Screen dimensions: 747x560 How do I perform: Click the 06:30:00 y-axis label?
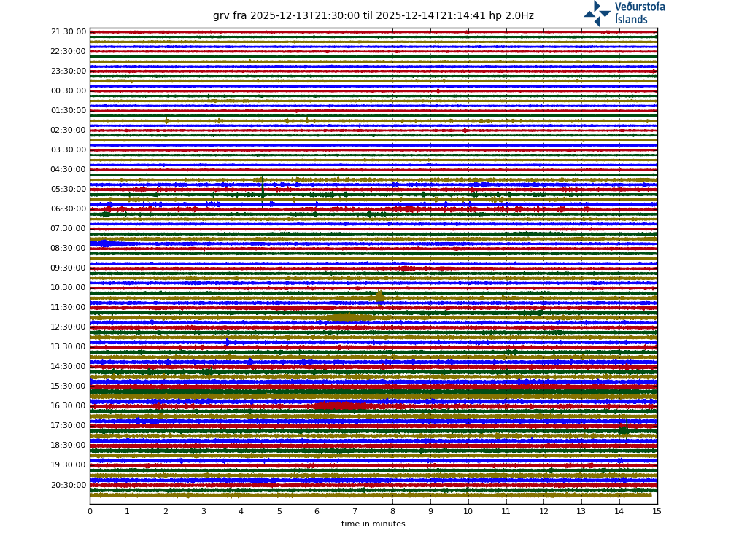[69, 209]
